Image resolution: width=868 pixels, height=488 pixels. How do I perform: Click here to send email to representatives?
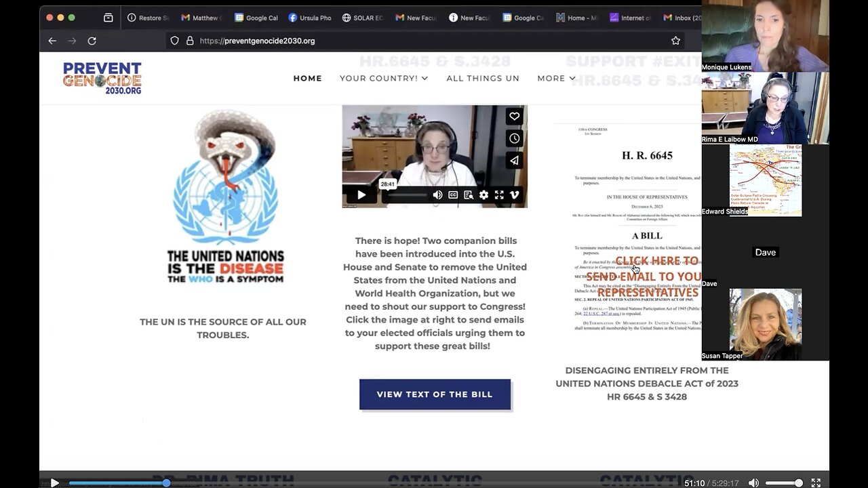point(645,277)
